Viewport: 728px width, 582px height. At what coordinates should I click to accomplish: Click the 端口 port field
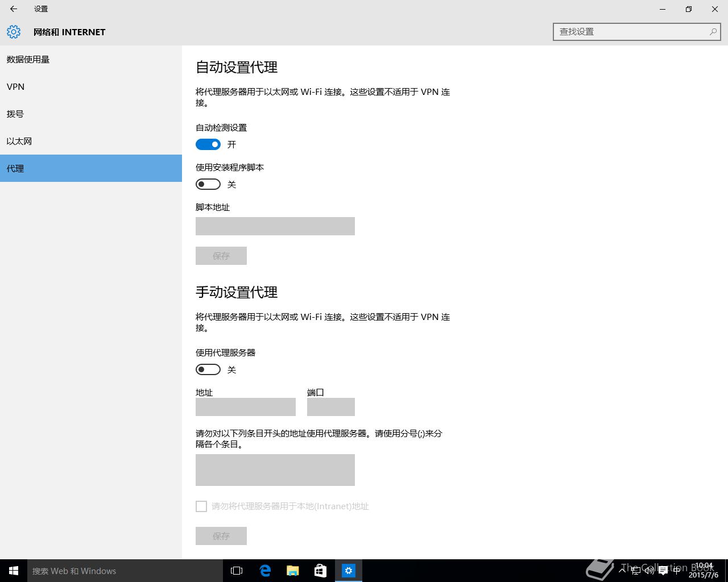[x=331, y=407]
